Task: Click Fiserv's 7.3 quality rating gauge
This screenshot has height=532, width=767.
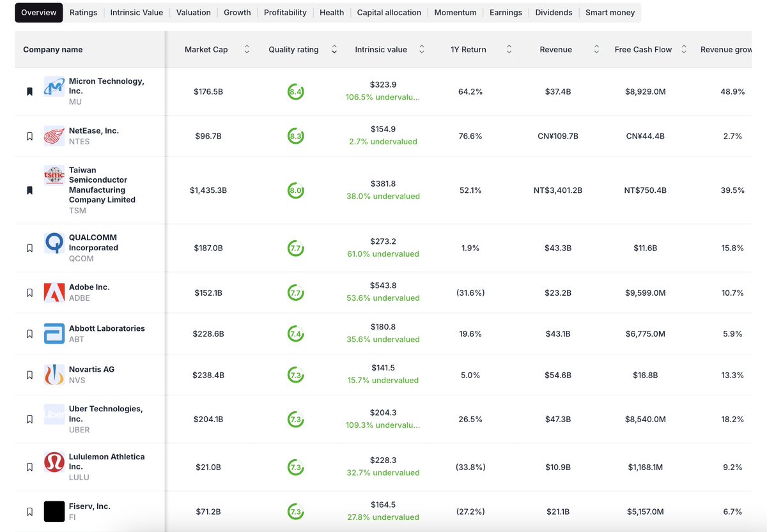Action: pos(295,512)
